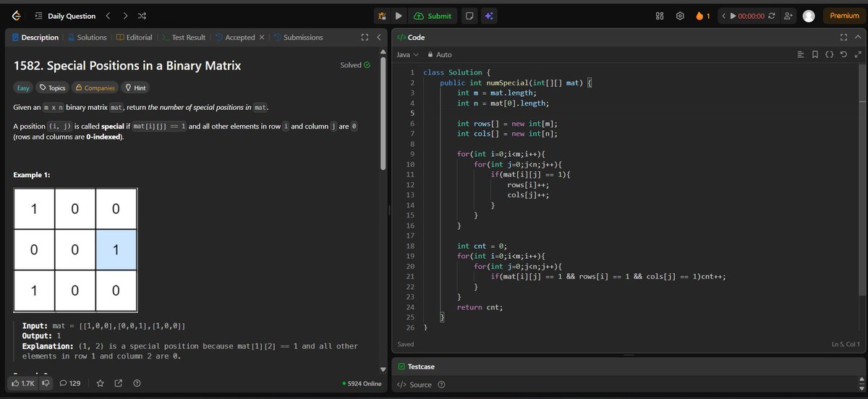Place cursor on line 24 return cnt
Image resolution: width=868 pixels, height=399 pixels.
[x=480, y=307]
